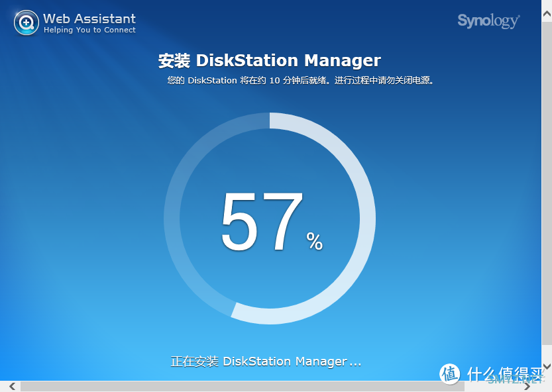Click the circular installation progress ring

[270, 218]
